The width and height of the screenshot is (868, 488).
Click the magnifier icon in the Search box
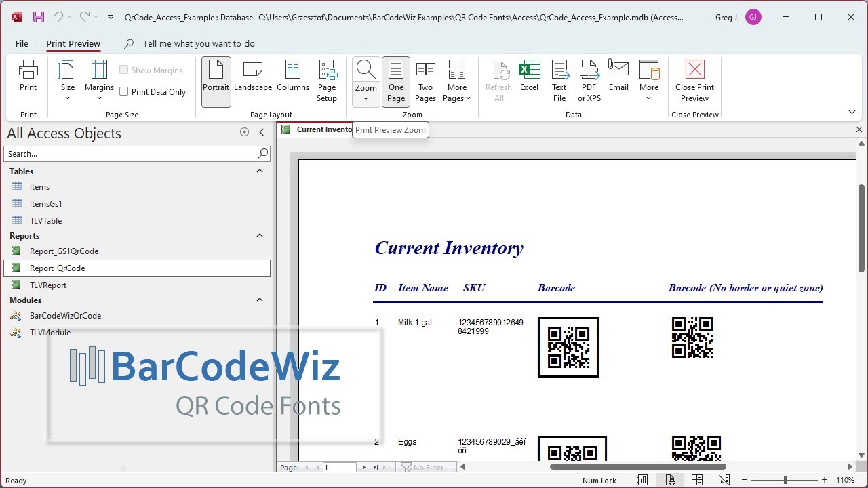[x=263, y=154]
